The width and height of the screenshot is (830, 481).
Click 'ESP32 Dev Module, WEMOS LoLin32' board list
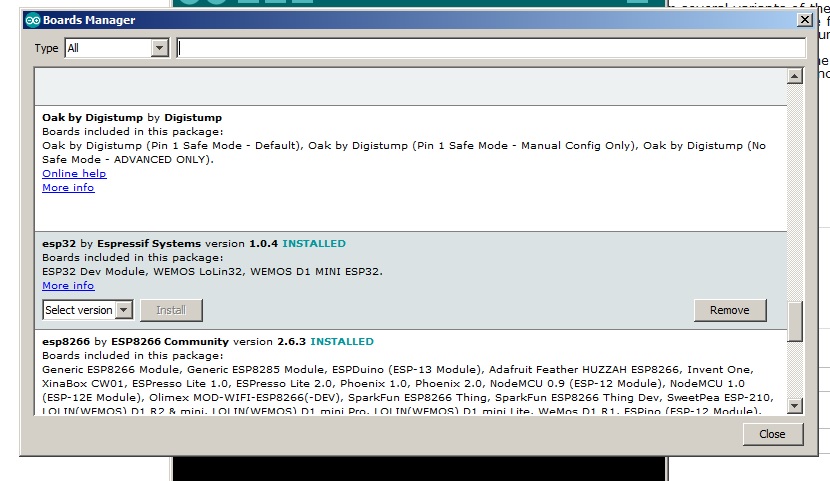point(212,272)
